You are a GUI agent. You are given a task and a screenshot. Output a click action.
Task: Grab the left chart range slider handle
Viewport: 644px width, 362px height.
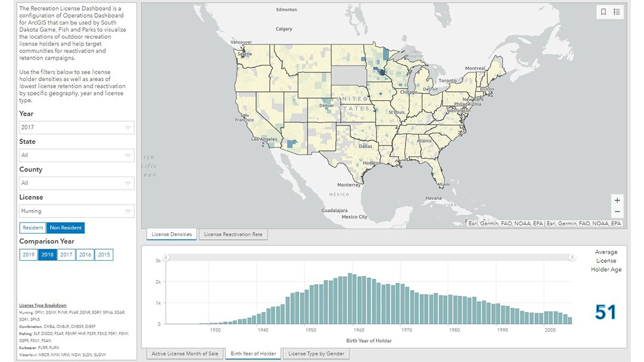click(x=166, y=258)
